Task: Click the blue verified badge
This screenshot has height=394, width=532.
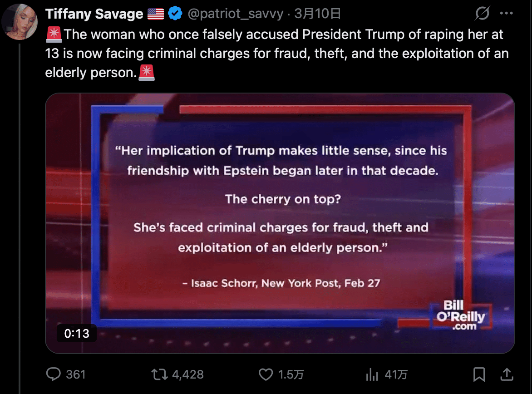Action: click(175, 14)
